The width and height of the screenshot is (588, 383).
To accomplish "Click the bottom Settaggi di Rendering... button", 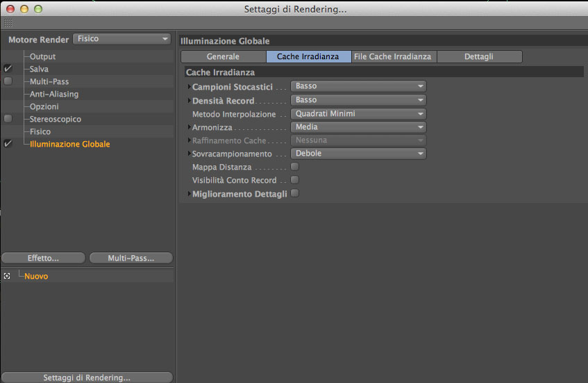I will tap(87, 377).
